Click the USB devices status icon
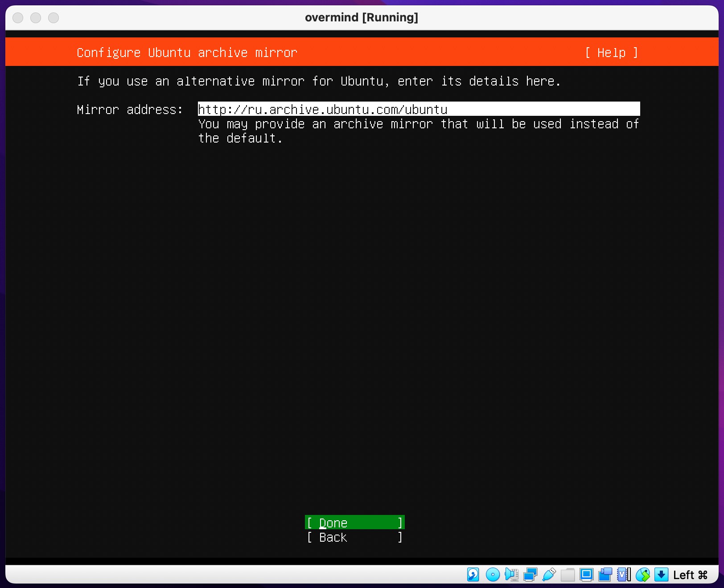The height and width of the screenshot is (588, 724). 549,575
